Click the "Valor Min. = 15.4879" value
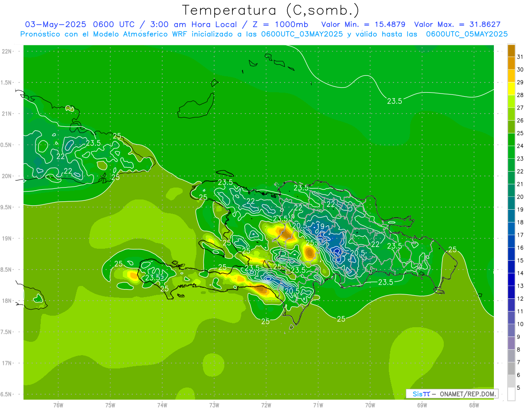 coord(363,24)
